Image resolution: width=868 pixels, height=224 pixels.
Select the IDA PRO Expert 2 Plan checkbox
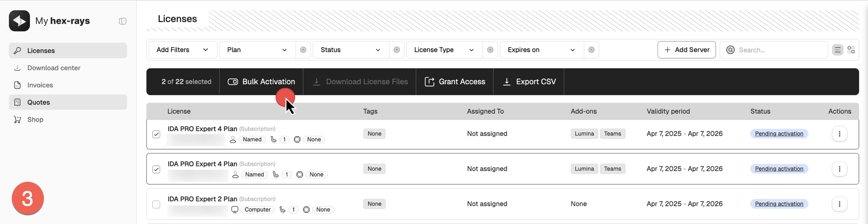click(x=156, y=204)
